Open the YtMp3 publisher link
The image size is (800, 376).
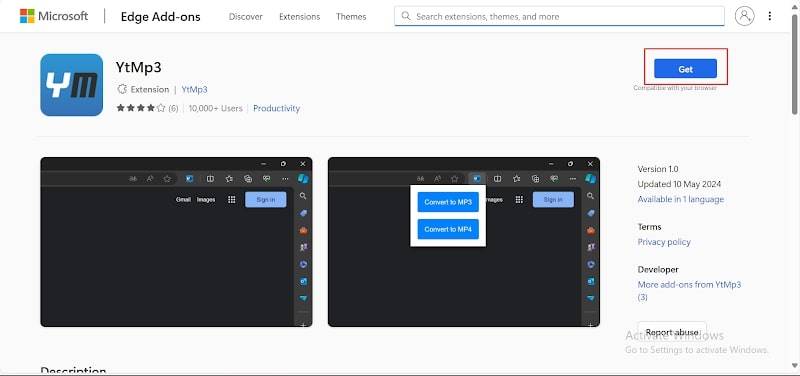pyautogui.click(x=194, y=89)
